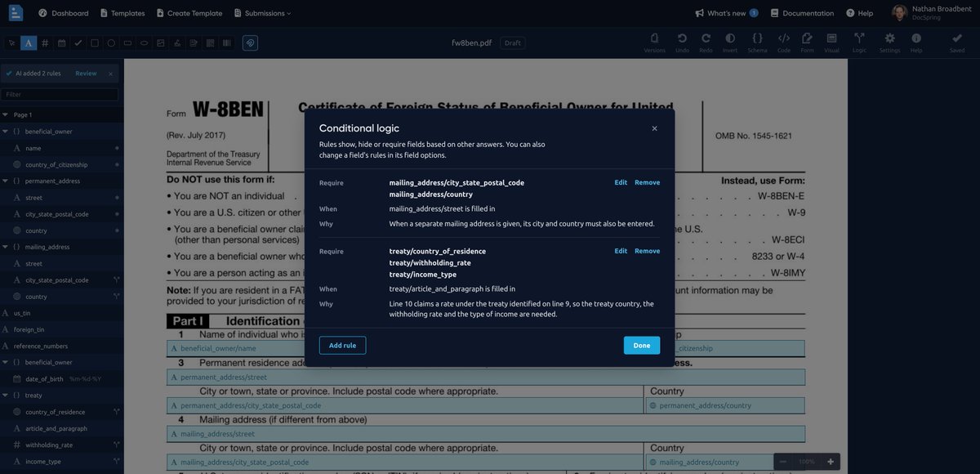This screenshot has width=980, height=474.
Task: Select article_and_paragraph field in tree
Action: [x=62, y=428]
